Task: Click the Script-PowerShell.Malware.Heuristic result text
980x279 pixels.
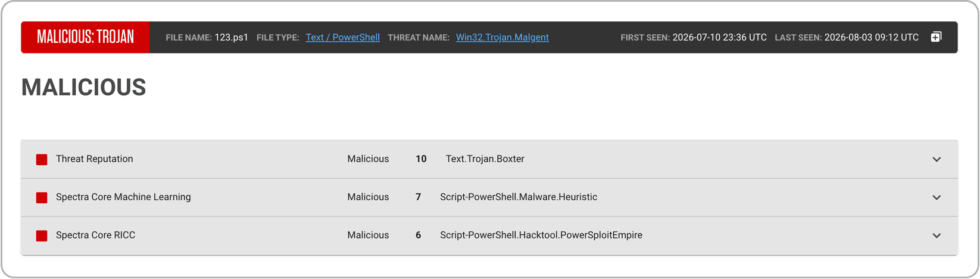Action: pyautogui.click(x=519, y=197)
